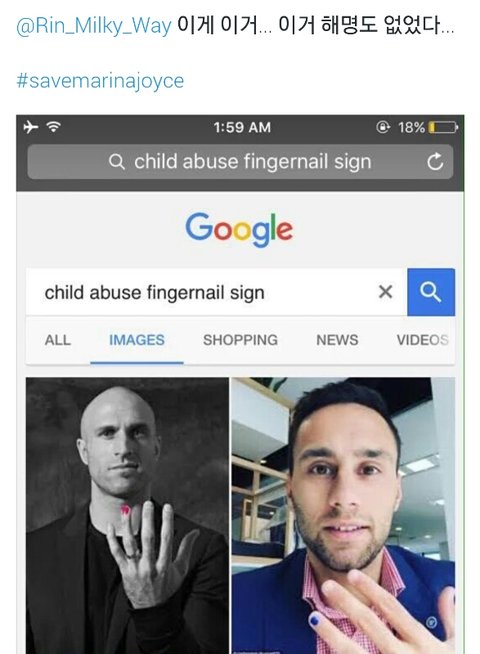Switch to the ALL tab
Screen dimensions: 480x654
[x=58, y=340]
